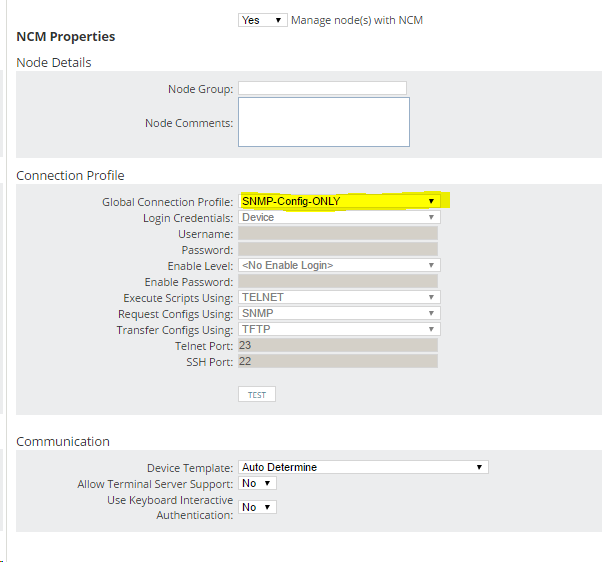Image resolution: width=602 pixels, height=562 pixels.
Task: Open the Manage node(s) with NCM dropdown
Action: coord(262,20)
